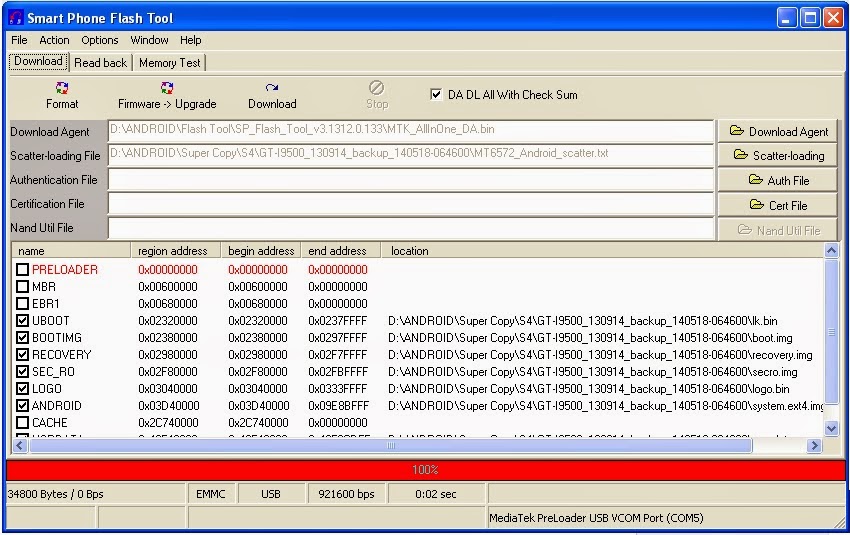Screen dimensions: 850x535
Task: Click the EMMC status bar entry
Action: 211,494
